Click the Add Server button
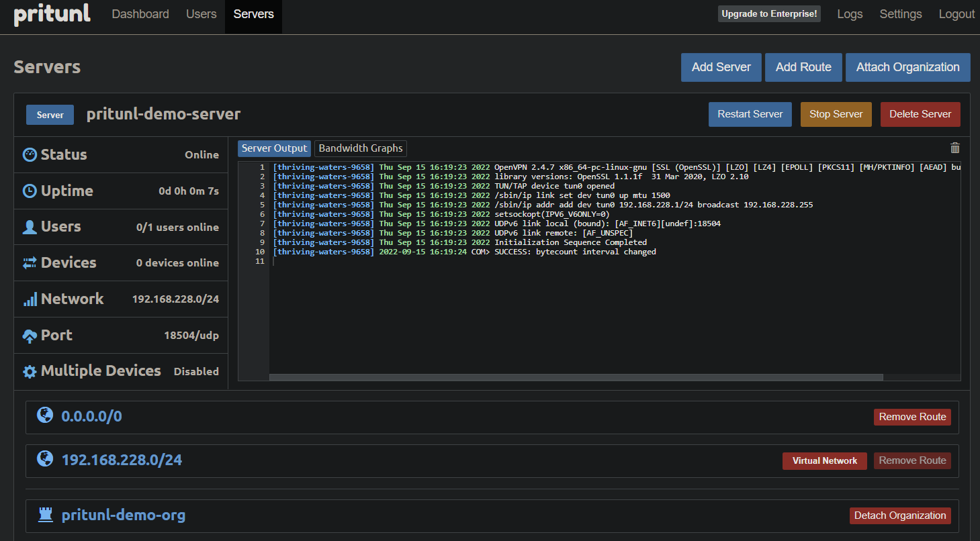Image resolution: width=980 pixels, height=541 pixels. 721,67
